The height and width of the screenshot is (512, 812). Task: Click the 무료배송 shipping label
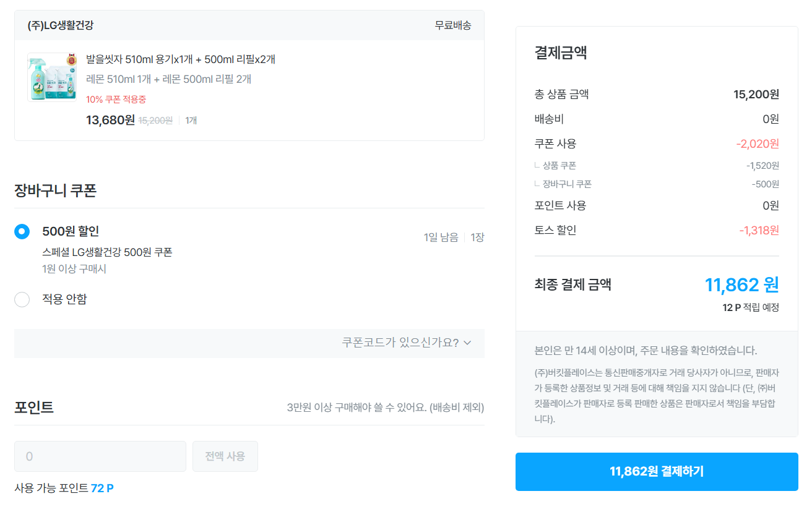click(x=453, y=25)
